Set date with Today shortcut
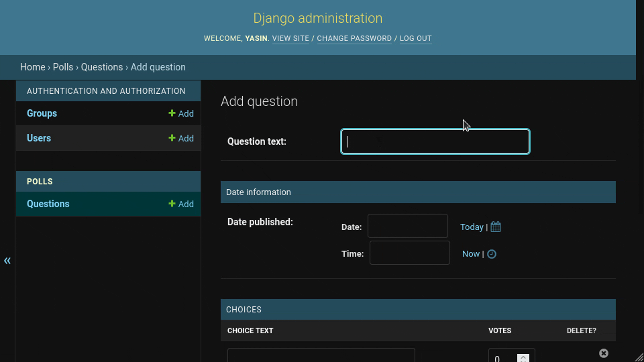The width and height of the screenshot is (644, 362). coord(472,227)
